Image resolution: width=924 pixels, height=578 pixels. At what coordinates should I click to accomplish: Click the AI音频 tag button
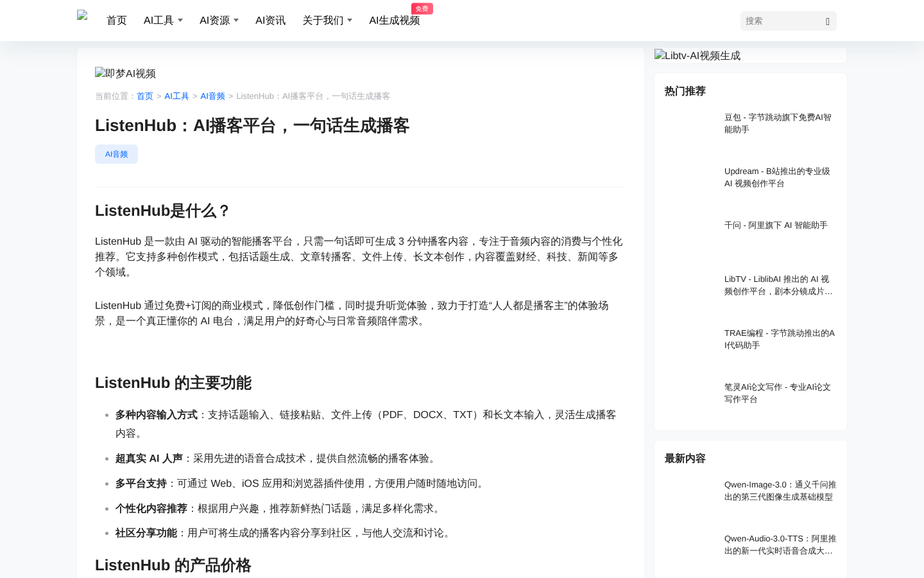pyautogui.click(x=116, y=154)
